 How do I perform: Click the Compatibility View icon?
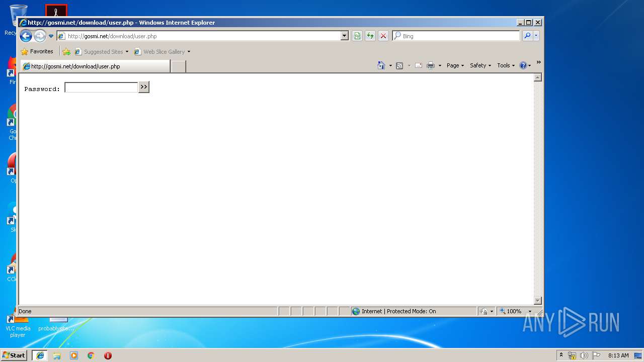pyautogui.click(x=357, y=36)
